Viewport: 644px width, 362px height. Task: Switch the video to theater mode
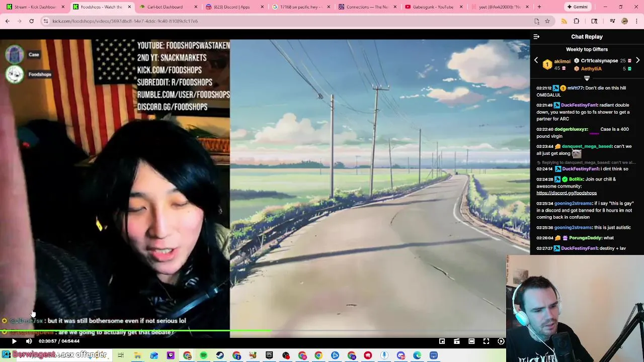tap(471, 341)
